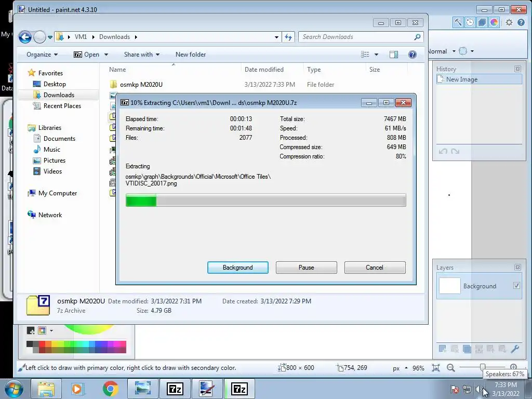Open Downloads in navigation pane

click(x=59, y=95)
